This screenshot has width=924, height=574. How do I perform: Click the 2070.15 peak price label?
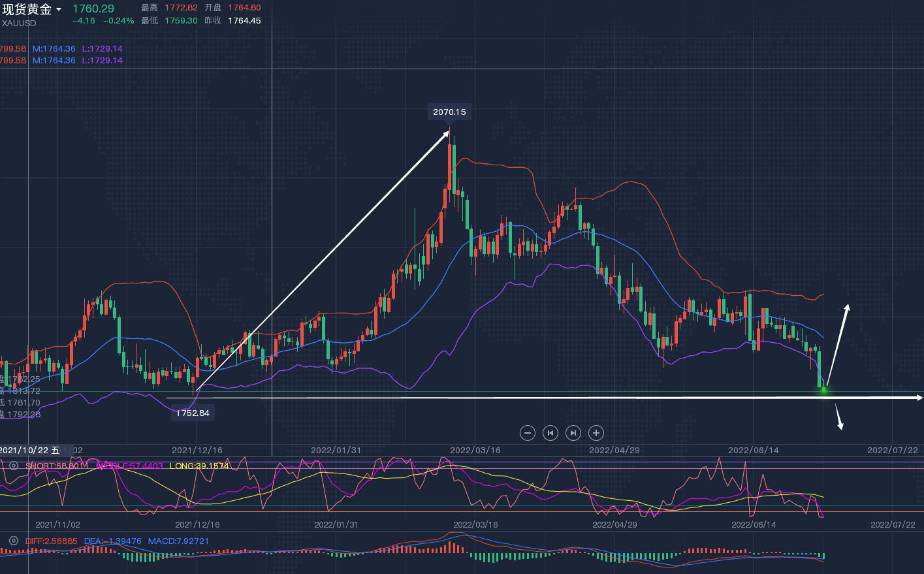click(449, 112)
